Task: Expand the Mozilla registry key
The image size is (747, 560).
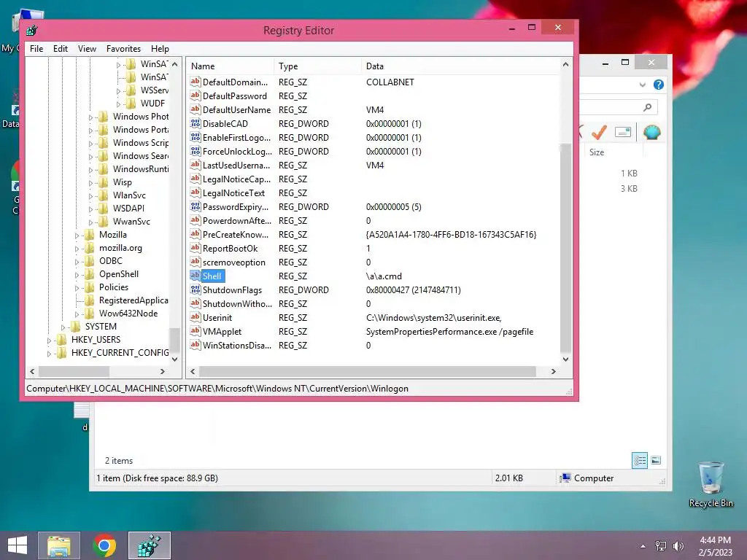Action: [77, 236]
